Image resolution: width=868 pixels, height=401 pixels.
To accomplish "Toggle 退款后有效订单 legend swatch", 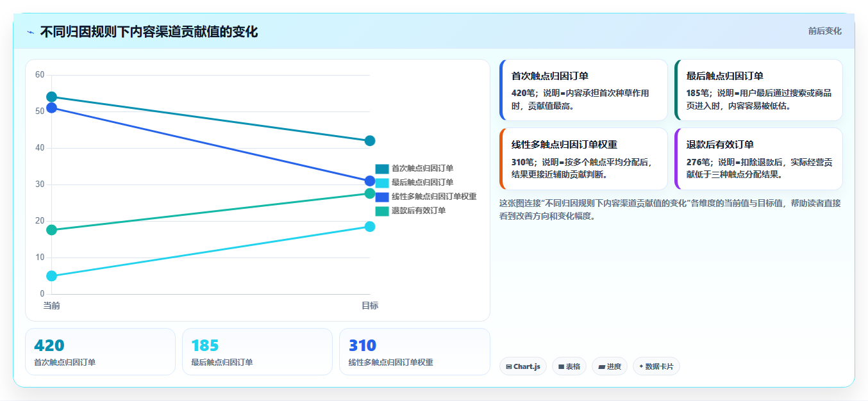I will 382,211.
